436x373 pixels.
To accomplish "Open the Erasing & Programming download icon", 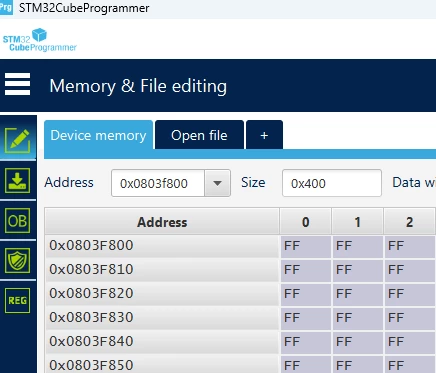I will tap(17, 181).
